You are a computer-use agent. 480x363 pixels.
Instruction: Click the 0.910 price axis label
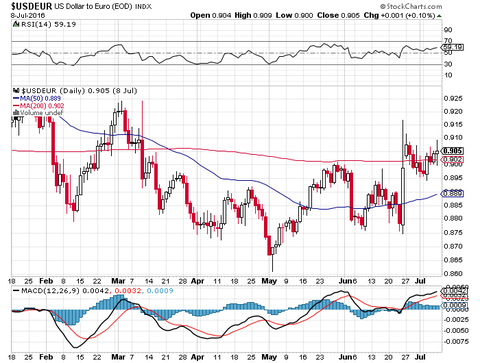[x=453, y=137]
